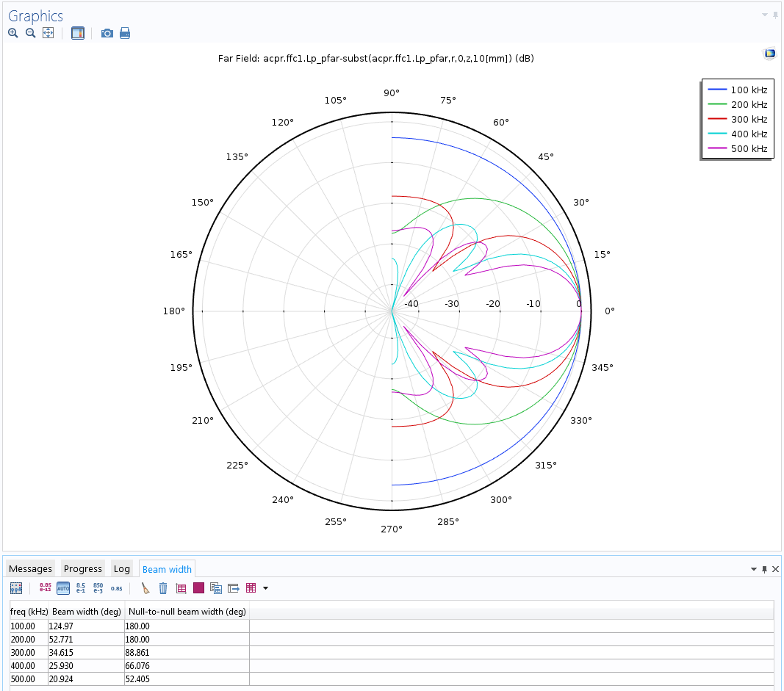Open the Log tab

[x=122, y=569]
